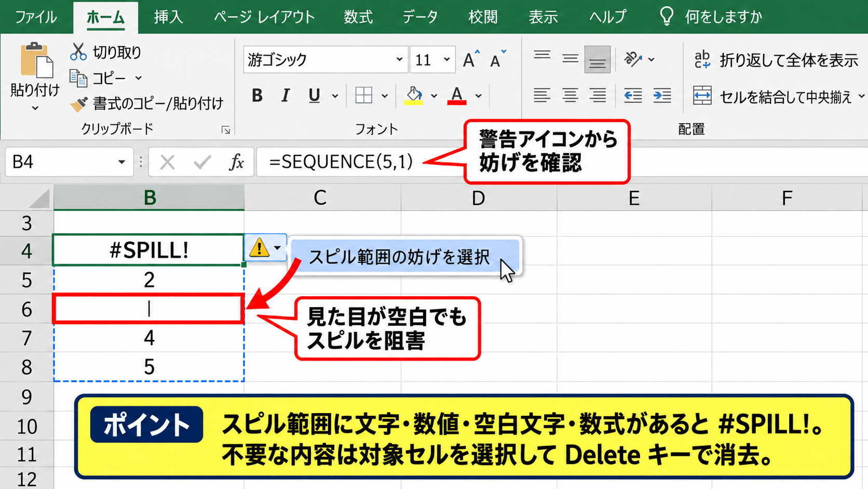The width and height of the screenshot is (868, 489).
Task: Click the Paste clipboard icon
Action: pos(36,60)
